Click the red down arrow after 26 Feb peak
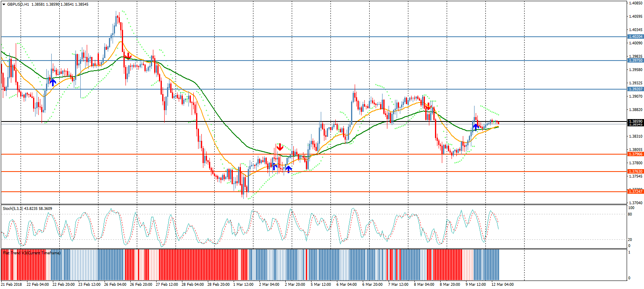 [x=128, y=56]
